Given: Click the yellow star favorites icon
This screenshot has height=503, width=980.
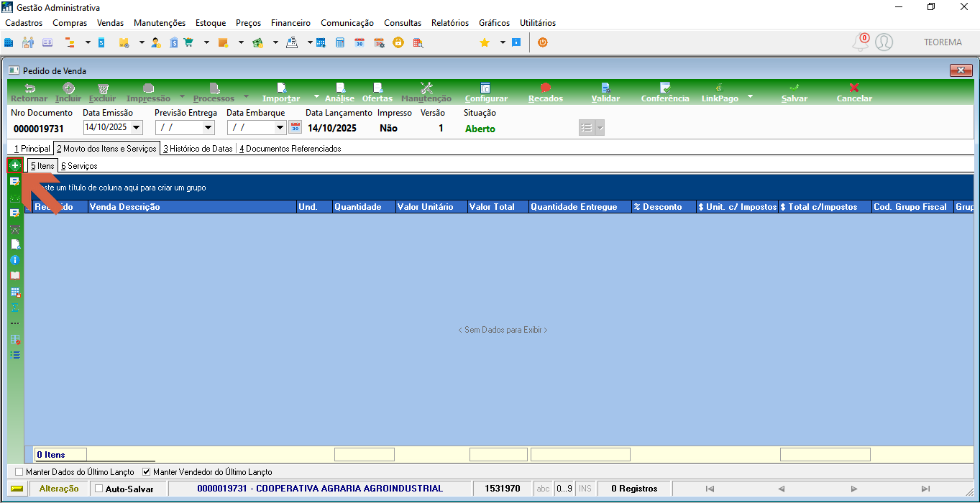Looking at the screenshot, I should coord(485,42).
